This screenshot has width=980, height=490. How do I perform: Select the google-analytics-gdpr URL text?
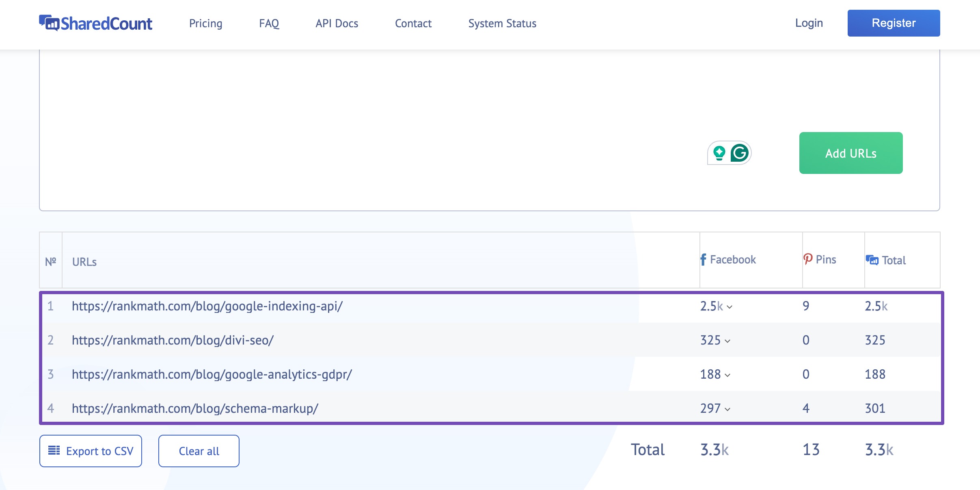[212, 375]
